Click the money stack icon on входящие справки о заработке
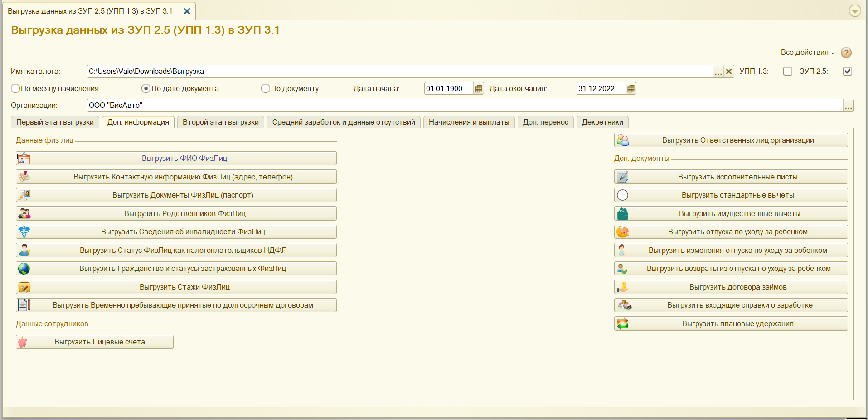This screenshot has width=868, height=420. (x=624, y=305)
